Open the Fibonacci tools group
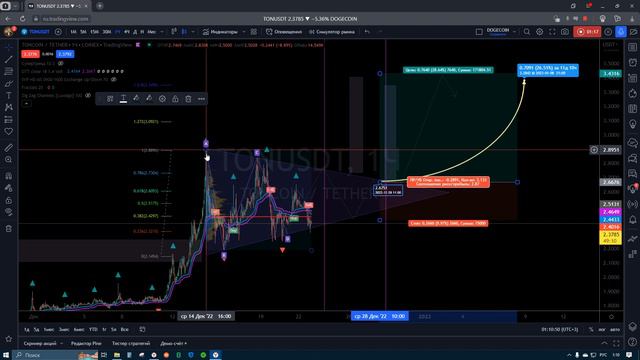This screenshot has width=640, height=360. [9, 71]
